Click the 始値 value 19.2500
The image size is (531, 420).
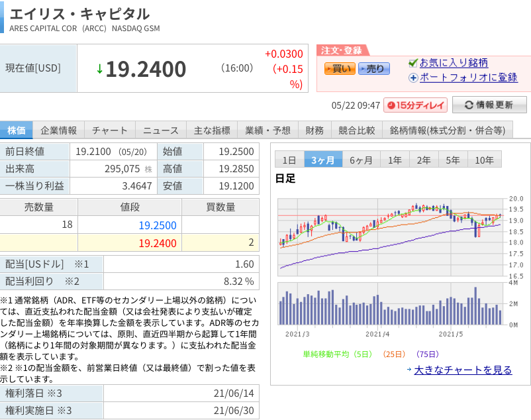point(236,152)
